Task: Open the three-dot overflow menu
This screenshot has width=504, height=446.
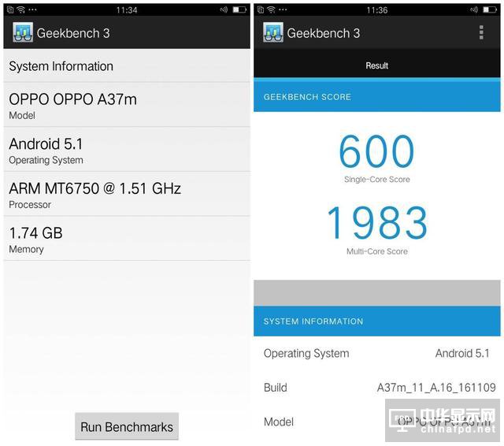Action: (x=481, y=32)
